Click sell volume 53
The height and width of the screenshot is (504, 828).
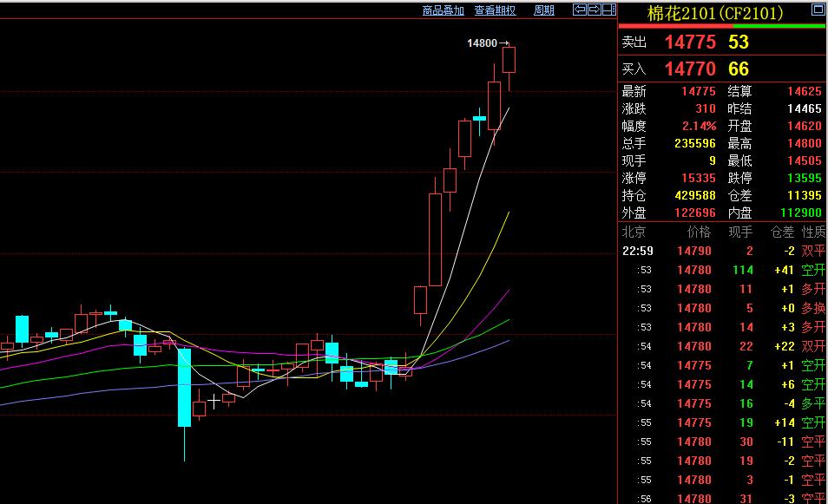pos(739,43)
